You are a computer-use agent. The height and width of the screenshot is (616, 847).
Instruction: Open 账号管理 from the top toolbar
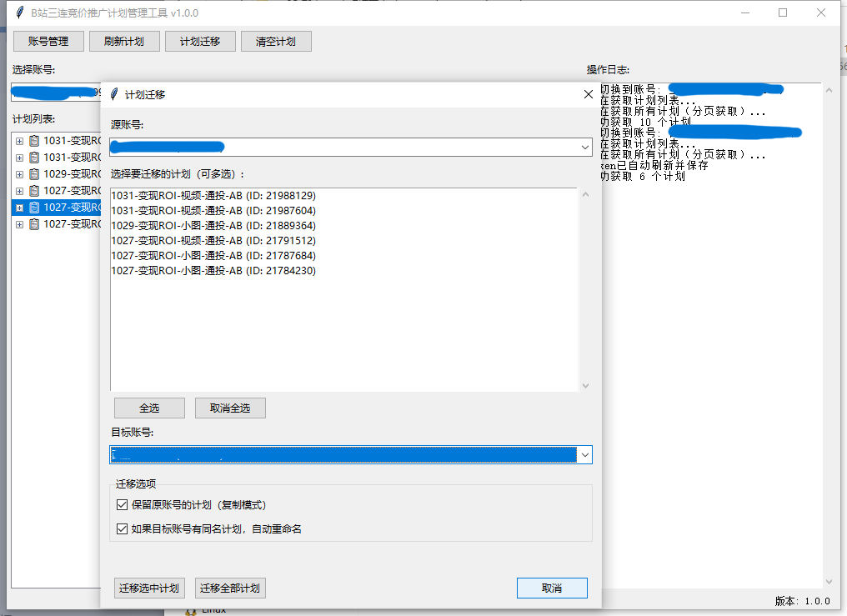click(x=48, y=40)
